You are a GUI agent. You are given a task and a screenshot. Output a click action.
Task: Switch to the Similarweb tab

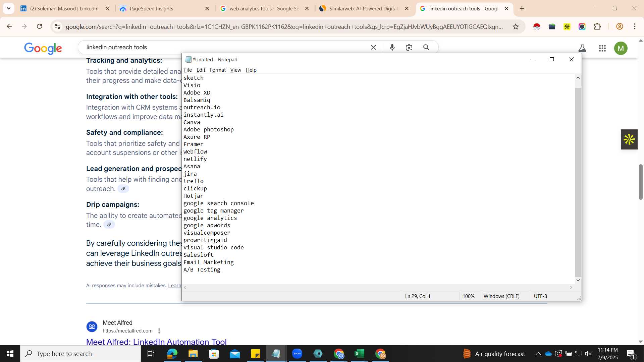tap(363, 8)
